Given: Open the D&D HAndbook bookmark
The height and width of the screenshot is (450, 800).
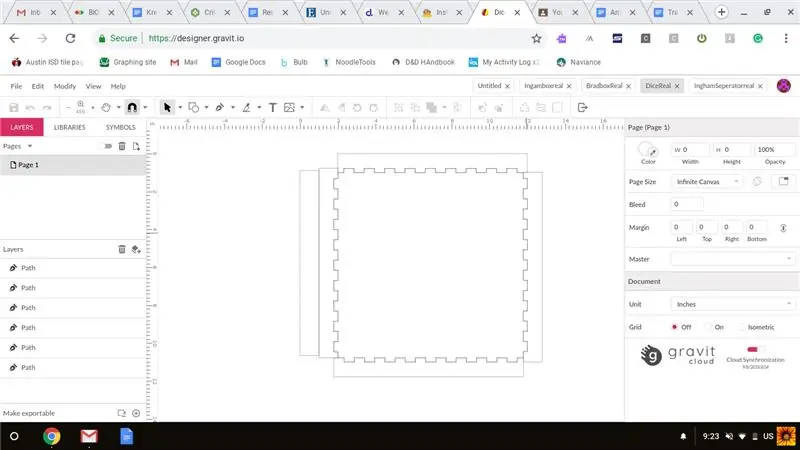Looking at the screenshot, I should pyautogui.click(x=423, y=62).
